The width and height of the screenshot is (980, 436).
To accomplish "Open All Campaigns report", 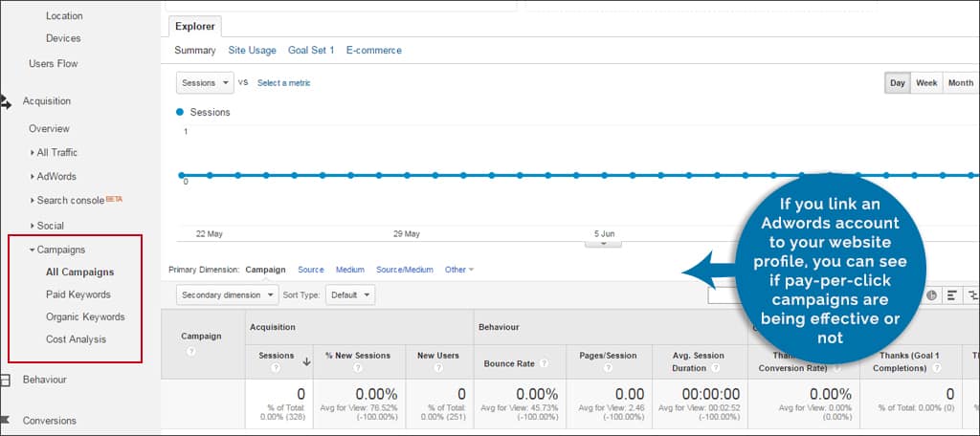I will click(x=80, y=272).
